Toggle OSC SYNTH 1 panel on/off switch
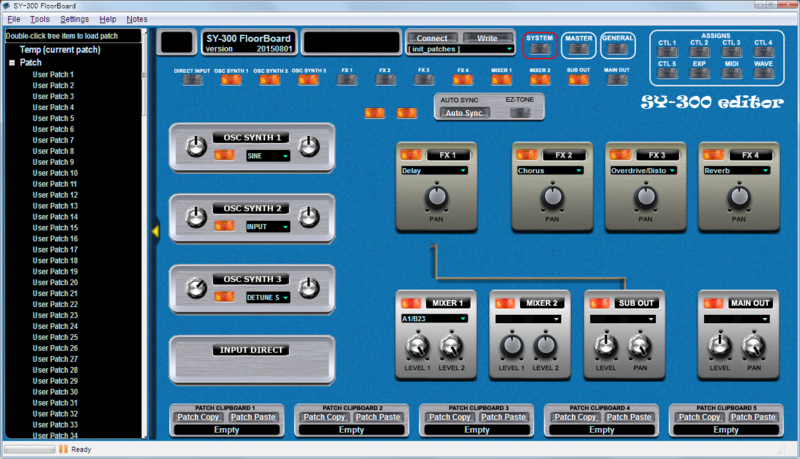Screen dimensions: 800x459 tap(224, 155)
